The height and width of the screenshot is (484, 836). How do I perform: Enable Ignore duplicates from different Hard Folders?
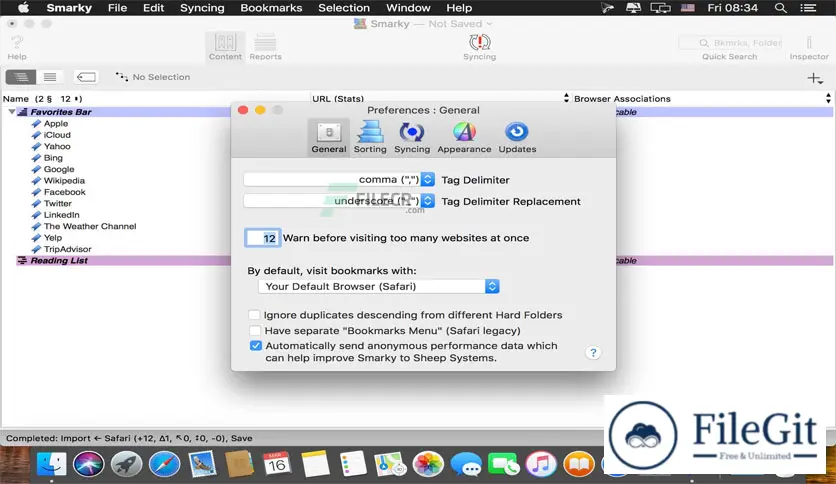click(x=255, y=314)
